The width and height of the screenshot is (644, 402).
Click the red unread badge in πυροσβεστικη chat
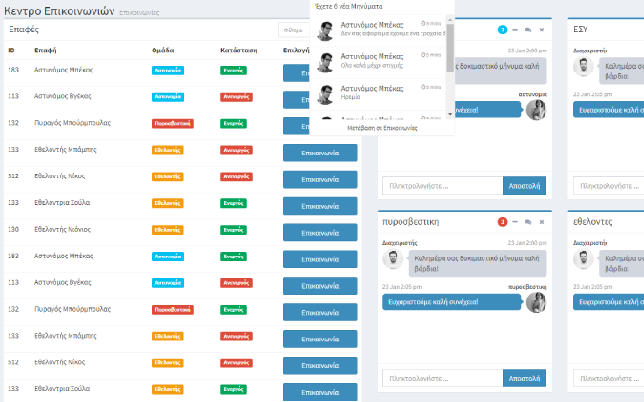502,221
